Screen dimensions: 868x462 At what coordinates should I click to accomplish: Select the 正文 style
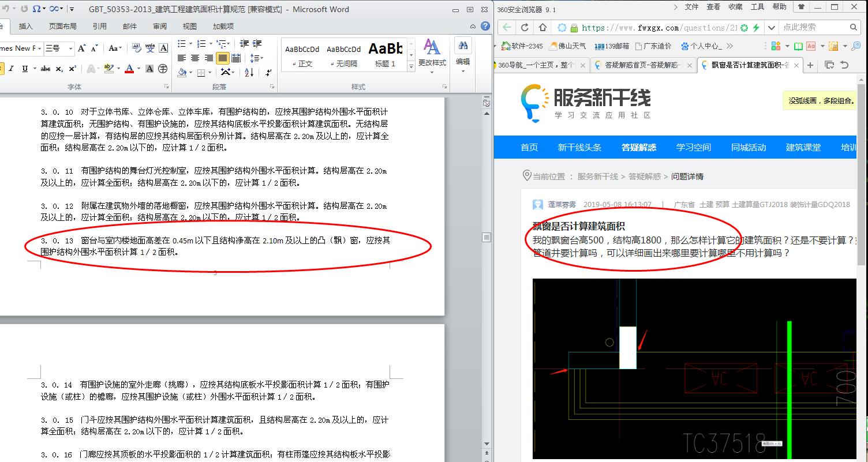(x=302, y=56)
